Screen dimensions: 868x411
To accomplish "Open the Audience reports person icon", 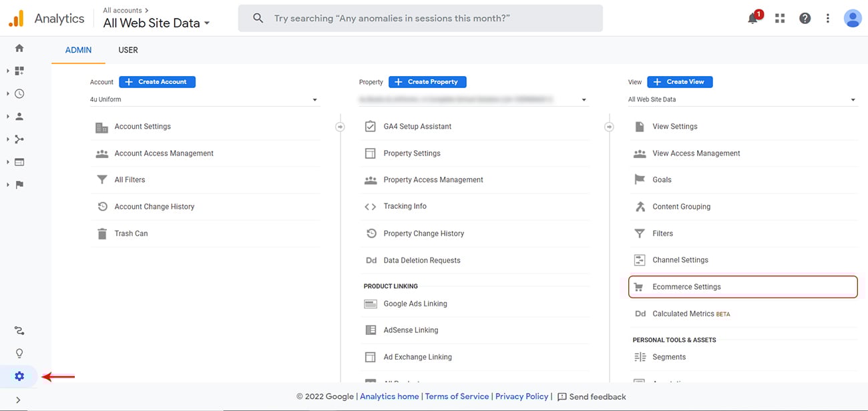I will [x=19, y=116].
